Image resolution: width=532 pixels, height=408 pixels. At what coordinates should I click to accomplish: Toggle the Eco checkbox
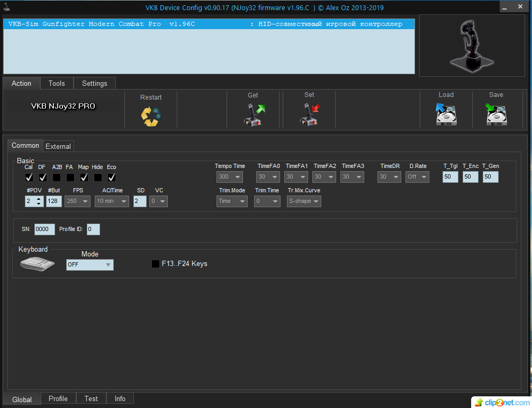[112, 178]
